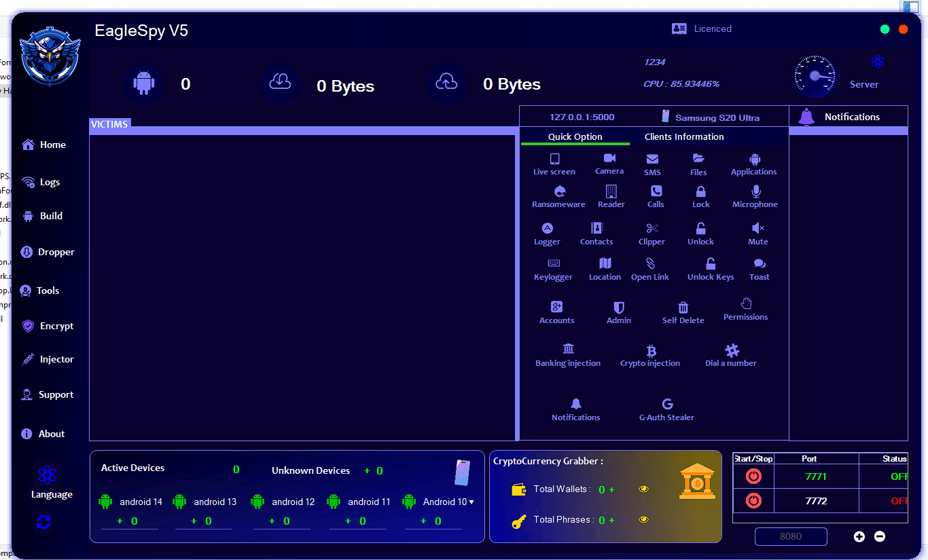This screenshot has width=928, height=560.
Task: Click the Licenced card icon
Action: point(679,29)
